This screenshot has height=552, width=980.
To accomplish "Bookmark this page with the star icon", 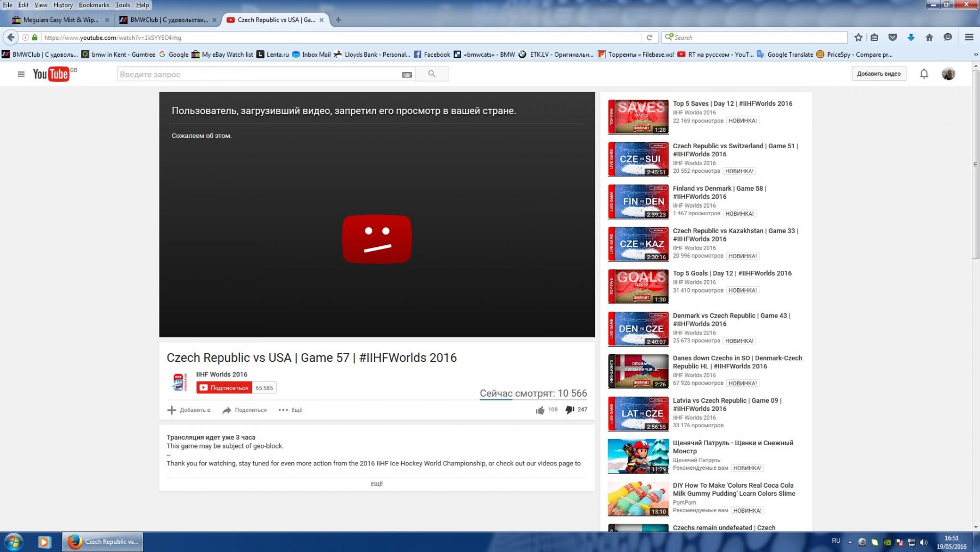I will pos(859,38).
